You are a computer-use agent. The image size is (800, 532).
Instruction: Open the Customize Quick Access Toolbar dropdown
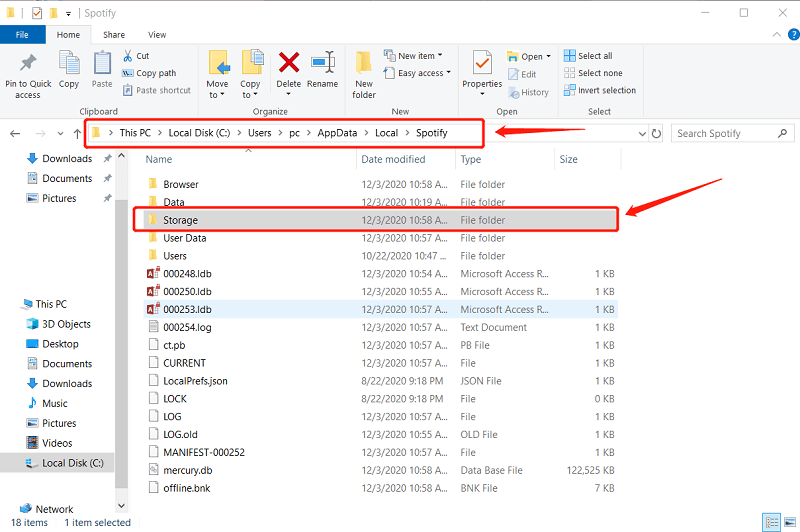(68, 14)
